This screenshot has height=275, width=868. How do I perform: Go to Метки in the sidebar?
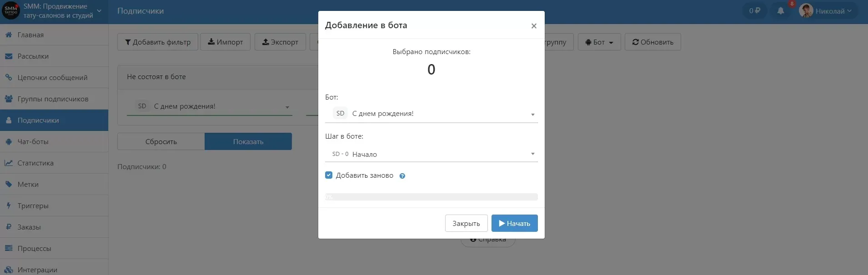pyautogui.click(x=54, y=184)
